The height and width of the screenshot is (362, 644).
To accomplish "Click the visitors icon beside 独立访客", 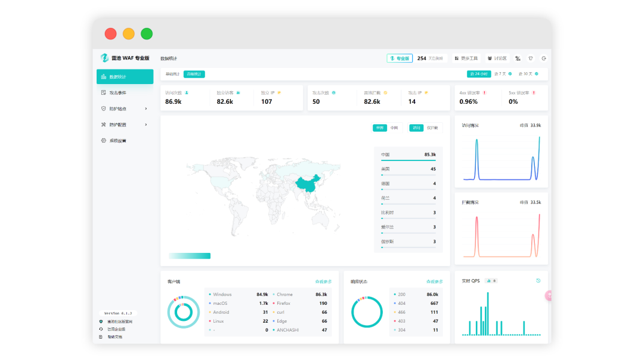I will tap(238, 93).
